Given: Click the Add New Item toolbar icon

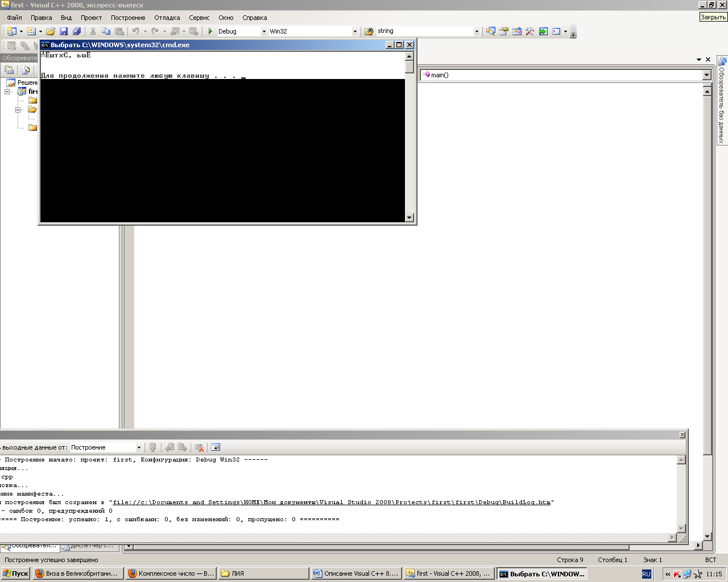Looking at the screenshot, I should (31, 31).
